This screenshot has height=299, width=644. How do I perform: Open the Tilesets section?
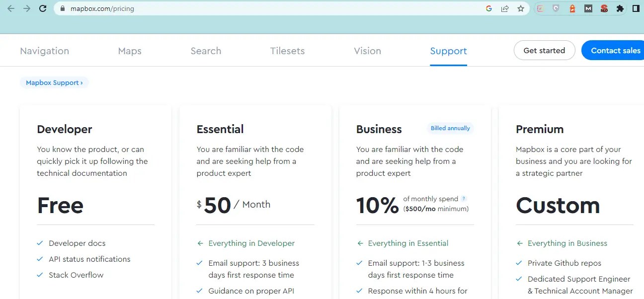[x=287, y=51]
